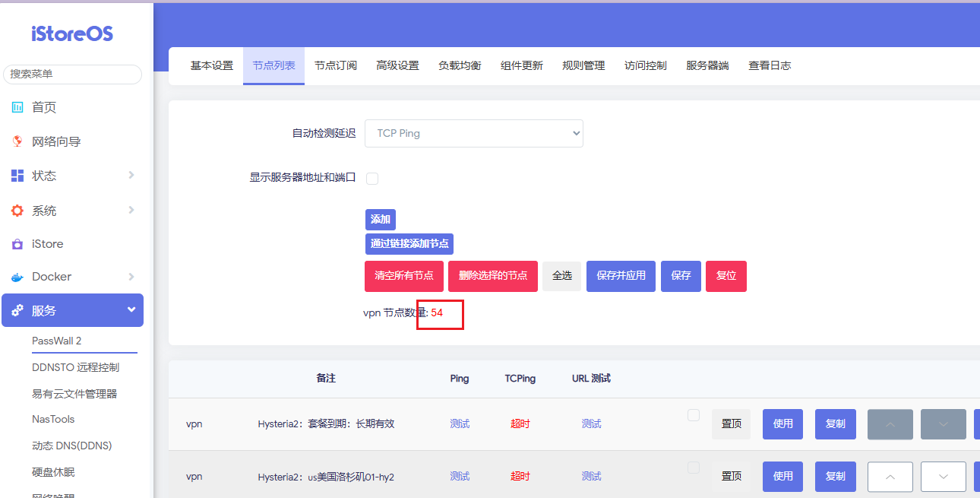Move down the us美国洛杉矶01-hy2 node

pyautogui.click(x=944, y=477)
